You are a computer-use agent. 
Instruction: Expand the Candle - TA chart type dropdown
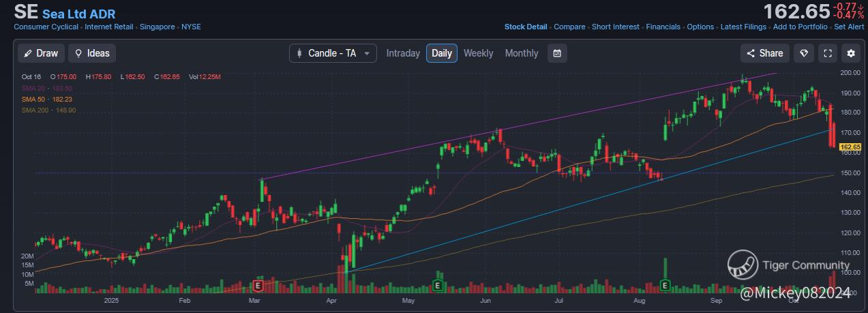(x=333, y=53)
